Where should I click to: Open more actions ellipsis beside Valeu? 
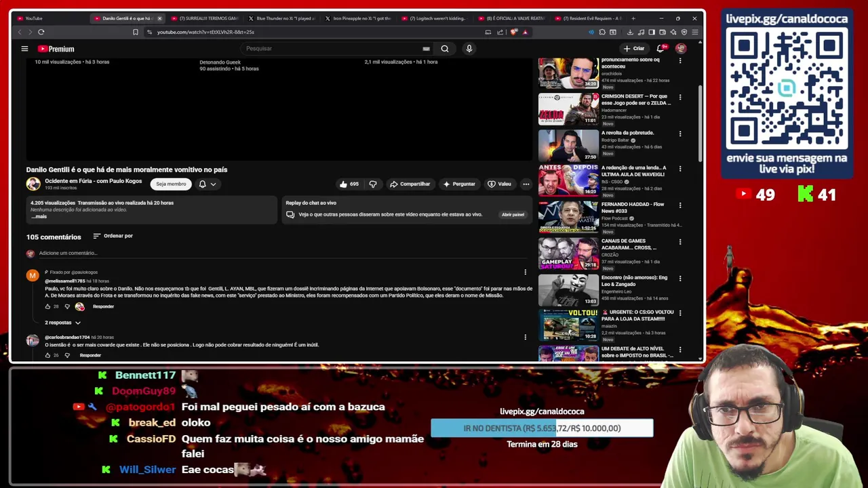pos(526,184)
